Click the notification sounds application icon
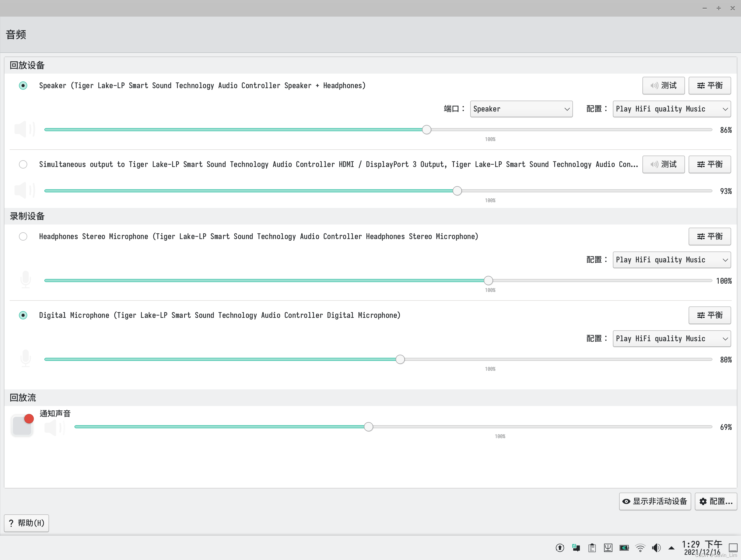 (22, 426)
